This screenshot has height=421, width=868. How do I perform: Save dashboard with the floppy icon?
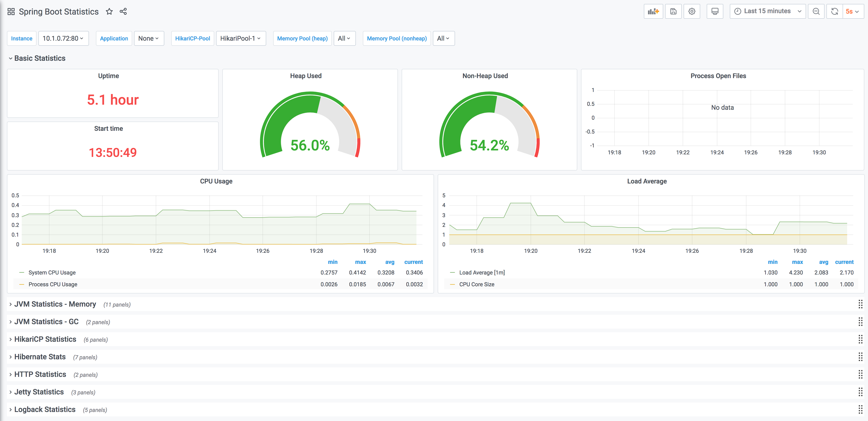(673, 12)
